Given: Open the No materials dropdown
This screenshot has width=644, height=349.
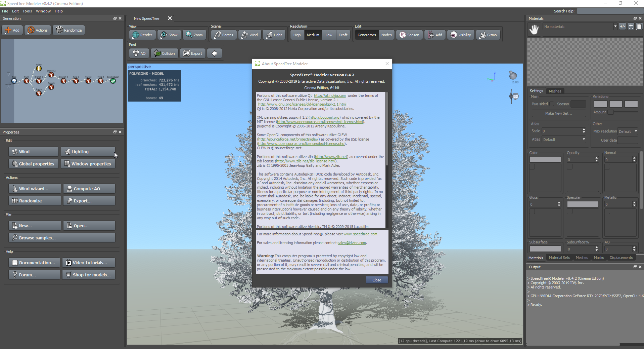Looking at the screenshot, I should coord(580,27).
